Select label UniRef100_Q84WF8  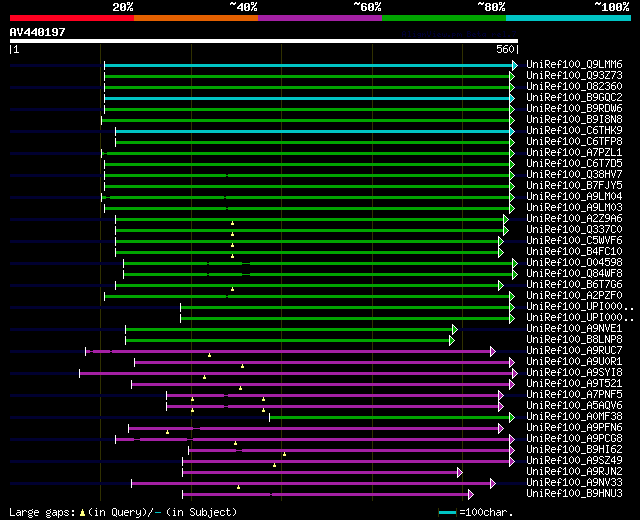pos(574,273)
